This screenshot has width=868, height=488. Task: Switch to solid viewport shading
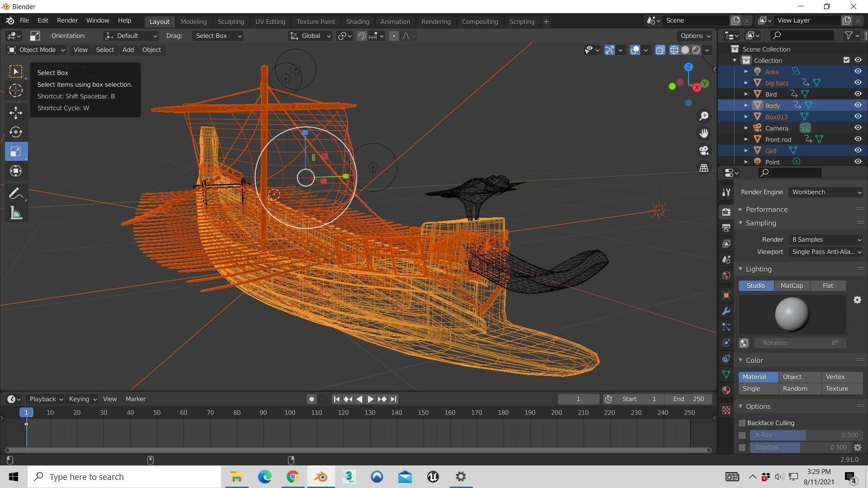[x=685, y=50]
